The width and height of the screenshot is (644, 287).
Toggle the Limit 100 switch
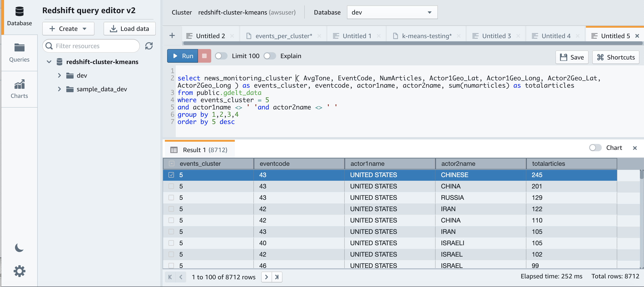coord(221,56)
